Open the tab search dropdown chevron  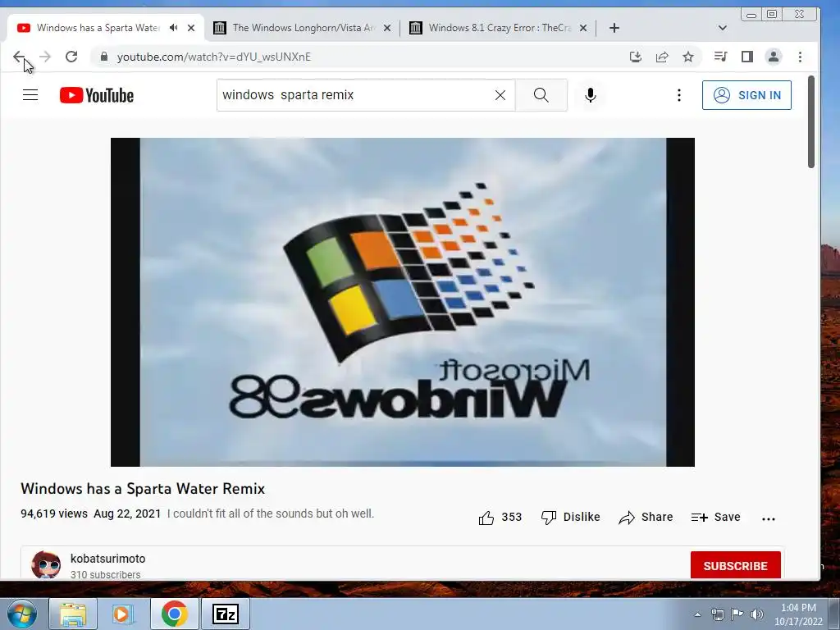(x=722, y=28)
